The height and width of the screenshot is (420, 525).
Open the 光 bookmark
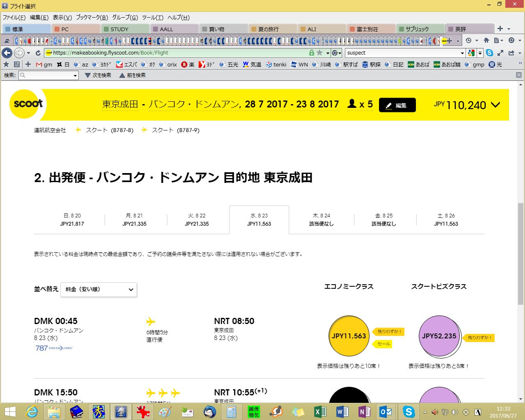[495, 64]
